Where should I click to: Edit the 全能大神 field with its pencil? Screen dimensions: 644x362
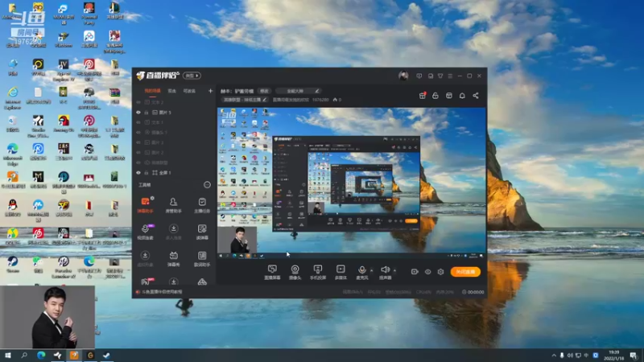(x=316, y=91)
